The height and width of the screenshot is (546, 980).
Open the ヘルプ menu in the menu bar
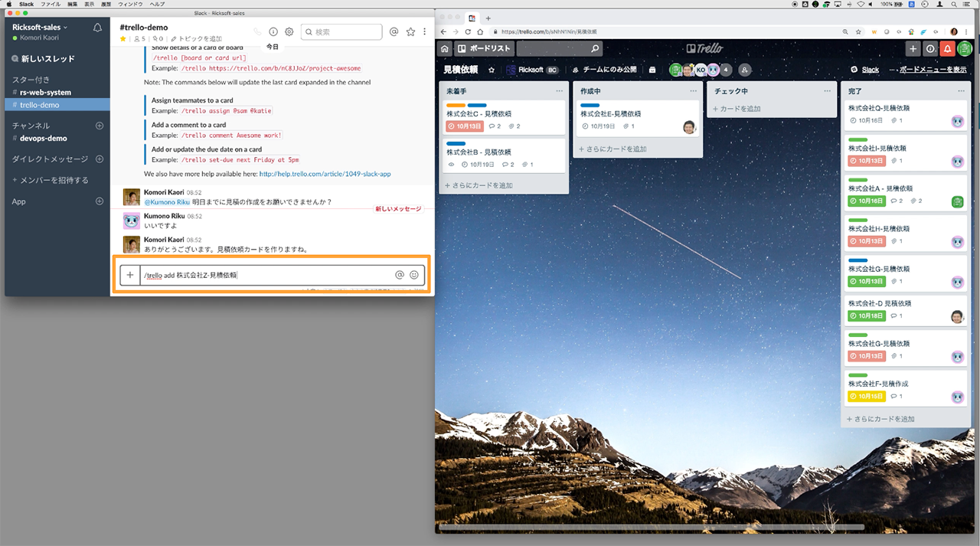157,4
